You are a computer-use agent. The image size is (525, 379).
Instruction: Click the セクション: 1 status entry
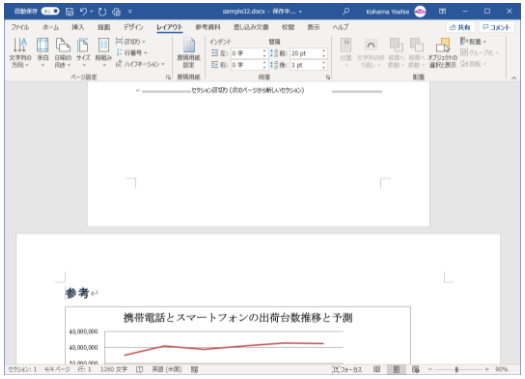coord(22,369)
